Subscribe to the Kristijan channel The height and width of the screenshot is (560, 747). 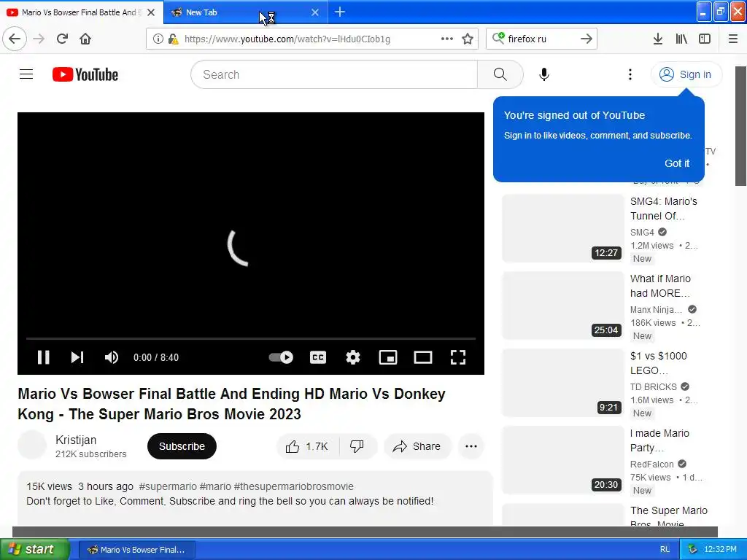coord(182,446)
